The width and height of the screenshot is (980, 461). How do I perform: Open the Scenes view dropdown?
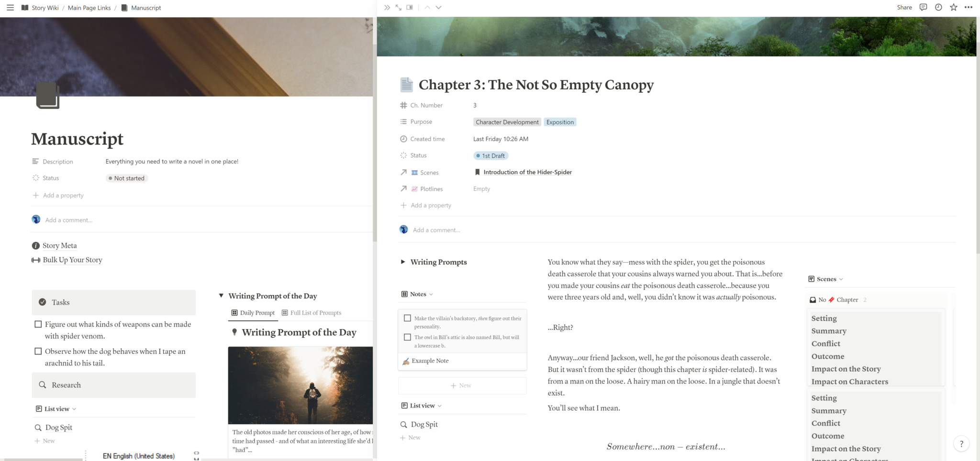point(841,279)
